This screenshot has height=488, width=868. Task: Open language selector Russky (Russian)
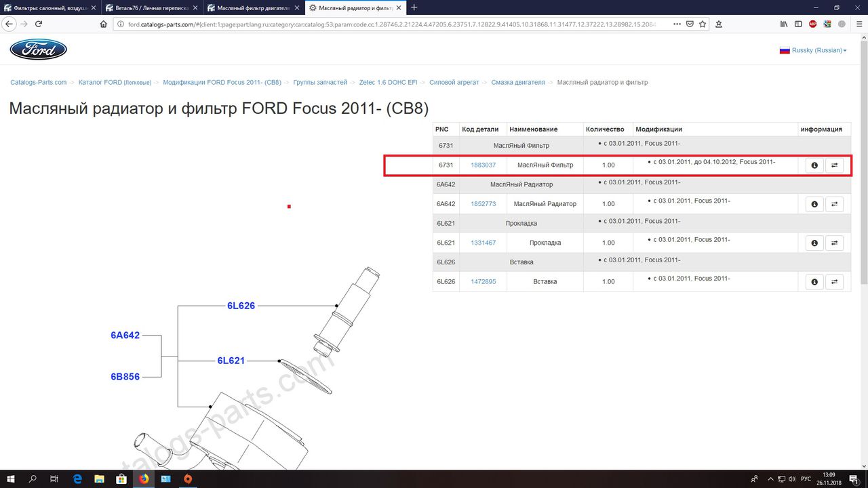812,50
